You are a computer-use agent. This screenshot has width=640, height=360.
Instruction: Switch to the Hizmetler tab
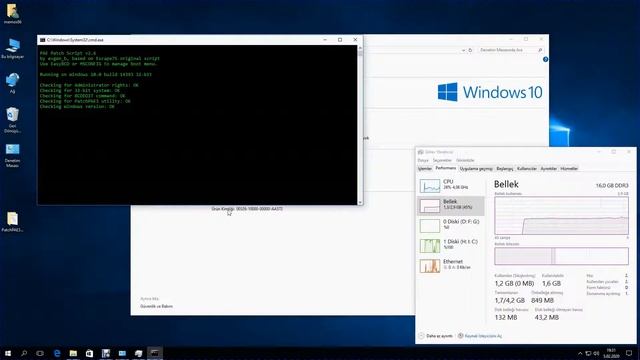pos(569,169)
